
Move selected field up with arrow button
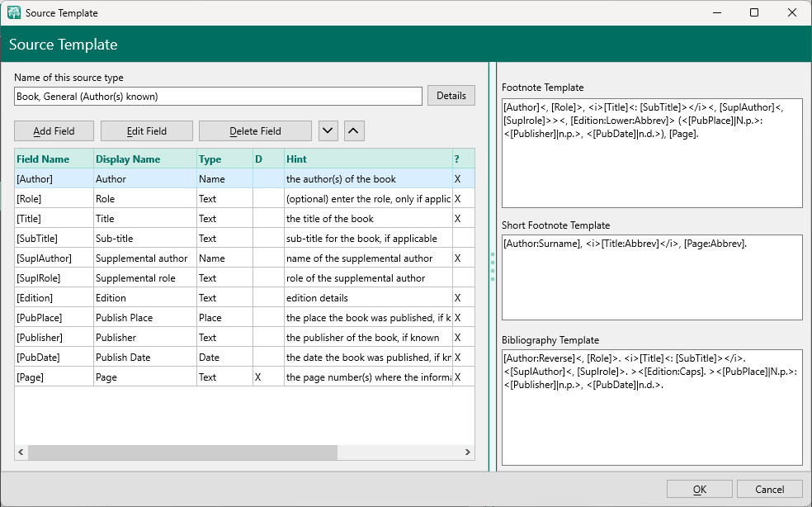pyautogui.click(x=354, y=130)
